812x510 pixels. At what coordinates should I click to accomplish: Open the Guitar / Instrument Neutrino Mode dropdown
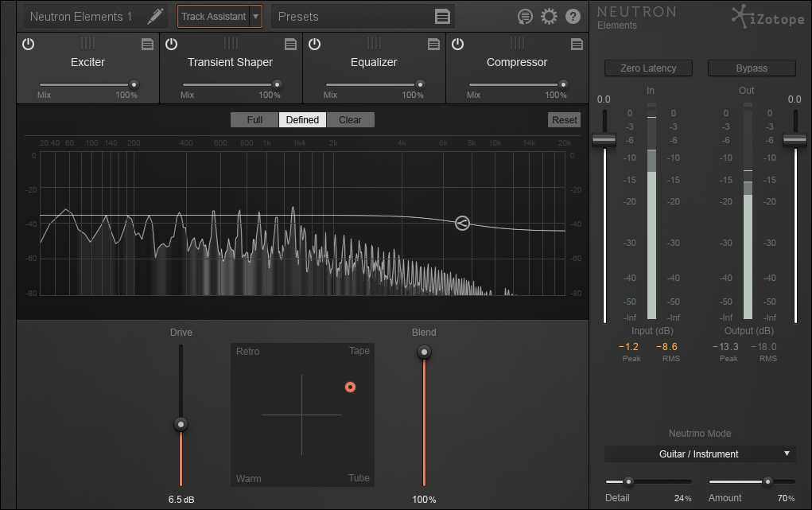pyautogui.click(x=700, y=454)
